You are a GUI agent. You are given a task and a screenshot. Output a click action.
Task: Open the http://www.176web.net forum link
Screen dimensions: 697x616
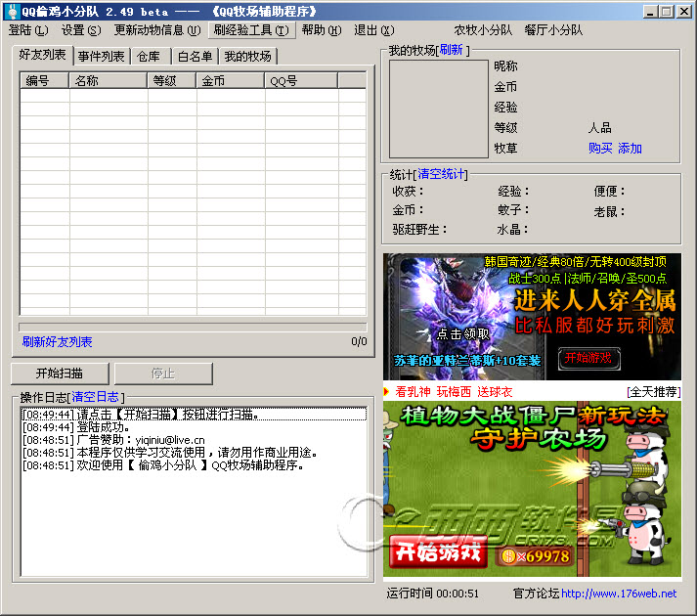point(619,594)
